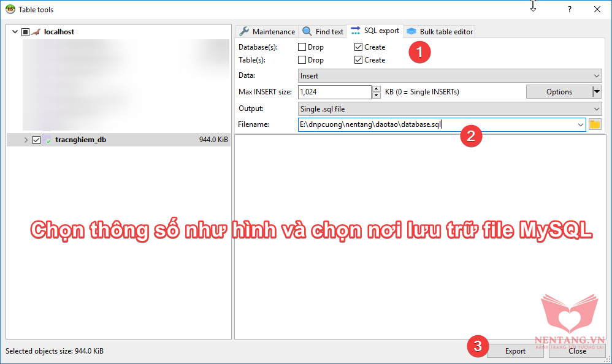Image resolution: width=612 pixels, height=364 pixels.
Task: Uncheck Create checkbox for Table(s)
Action: 358,60
